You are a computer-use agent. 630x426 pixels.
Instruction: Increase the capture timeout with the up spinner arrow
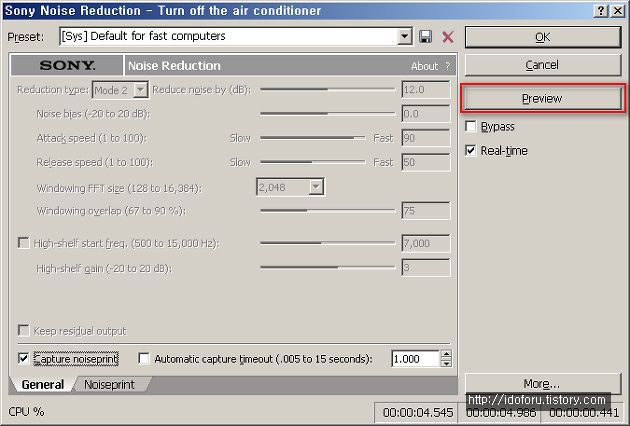(x=446, y=354)
